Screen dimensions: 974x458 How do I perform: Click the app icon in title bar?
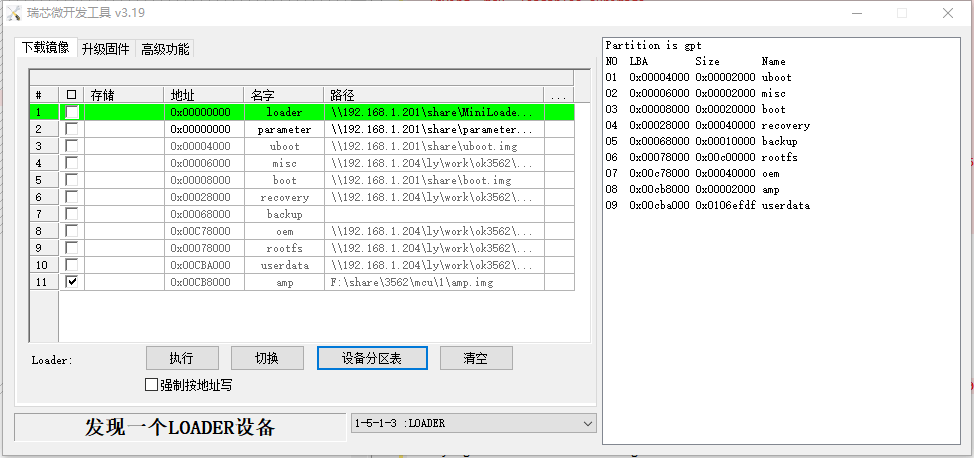click(x=13, y=13)
